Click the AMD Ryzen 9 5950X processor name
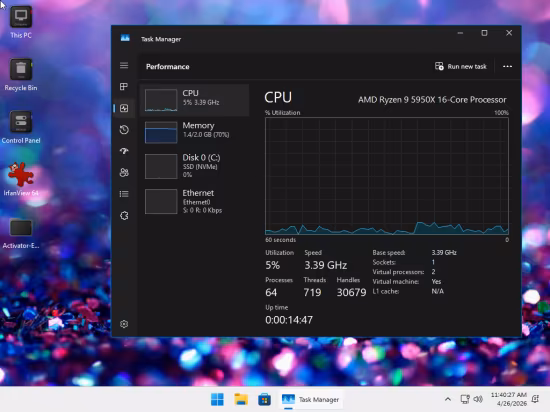The image size is (550, 412). tap(432, 100)
